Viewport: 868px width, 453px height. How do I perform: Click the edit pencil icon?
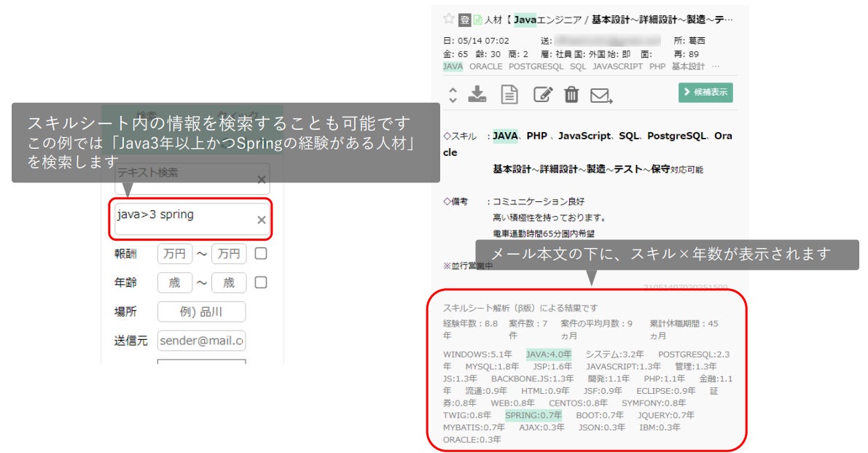click(x=542, y=95)
